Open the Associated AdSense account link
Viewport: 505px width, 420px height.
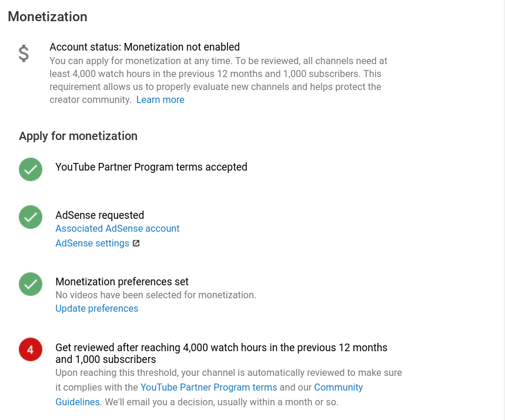tap(118, 228)
